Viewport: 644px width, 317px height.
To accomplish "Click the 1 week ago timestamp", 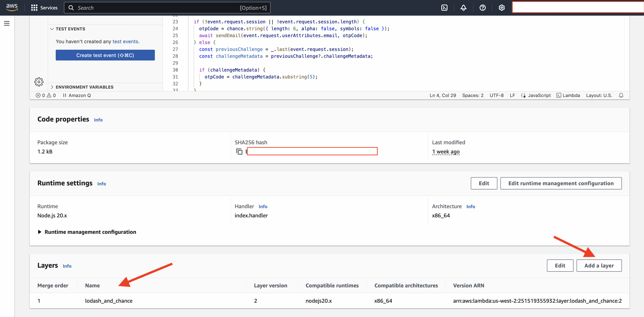I will pos(446,151).
